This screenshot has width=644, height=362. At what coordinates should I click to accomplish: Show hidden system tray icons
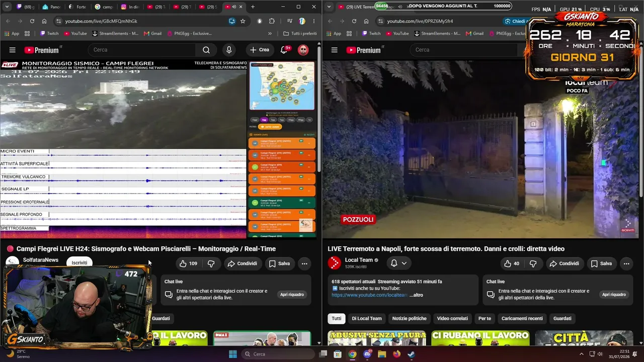582,354
